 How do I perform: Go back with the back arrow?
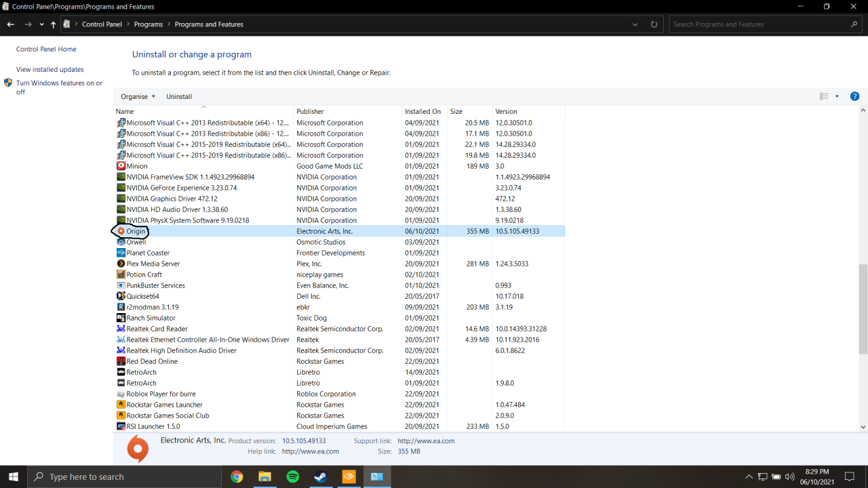click(11, 24)
